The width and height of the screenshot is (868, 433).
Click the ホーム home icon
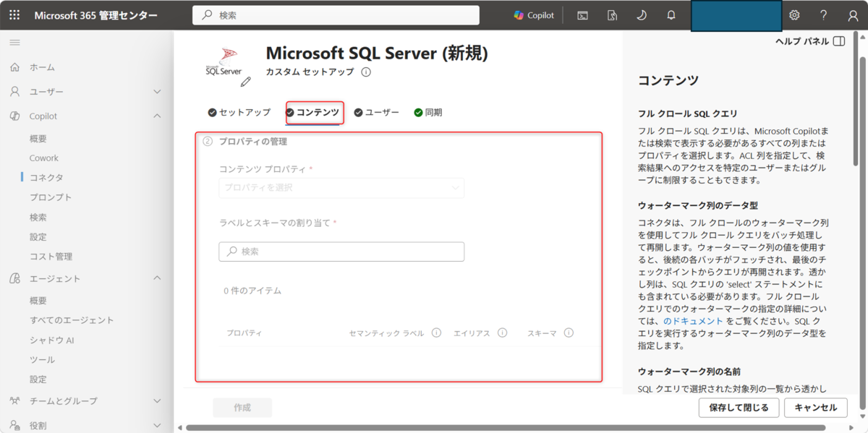coord(14,67)
